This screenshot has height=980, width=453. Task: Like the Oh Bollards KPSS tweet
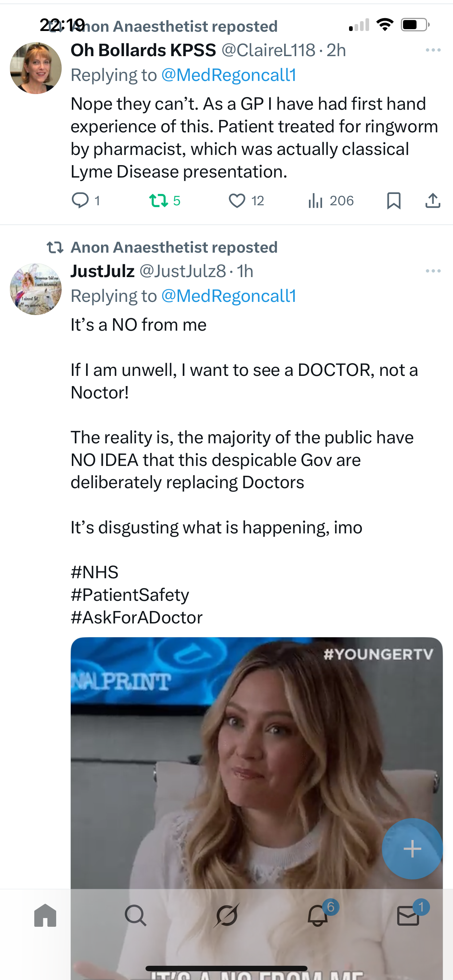237,201
